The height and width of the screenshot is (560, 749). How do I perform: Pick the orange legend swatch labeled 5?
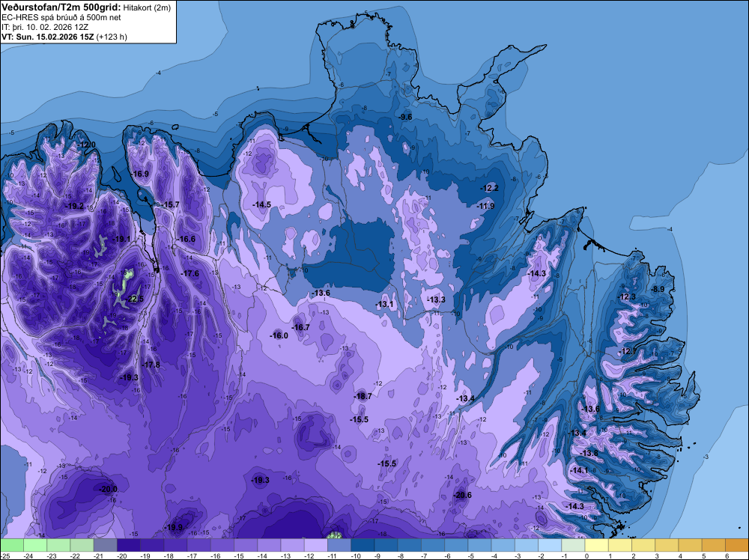(x=714, y=545)
